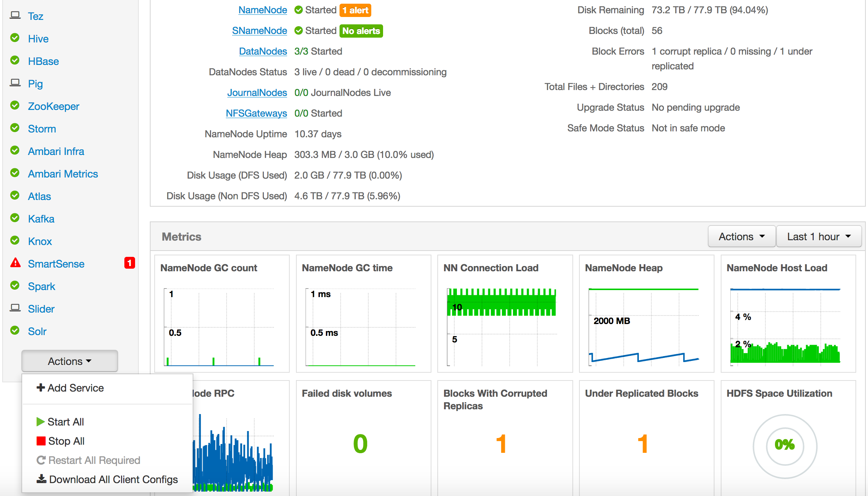Click the green No alerts badge
The width and height of the screenshot is (868, 496).
tap(361, 31)
